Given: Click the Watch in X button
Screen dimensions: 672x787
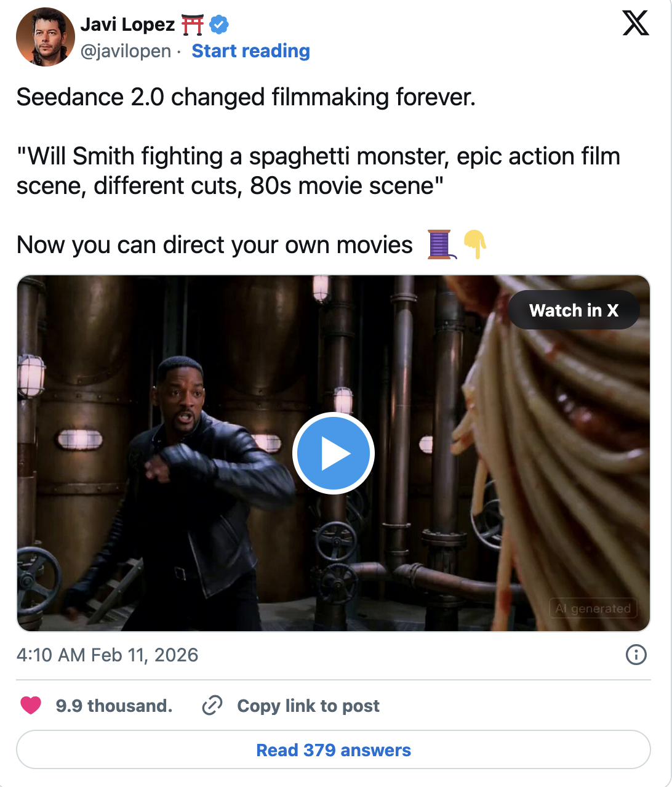Looking at the screenshot, I should tap(574, 310).
